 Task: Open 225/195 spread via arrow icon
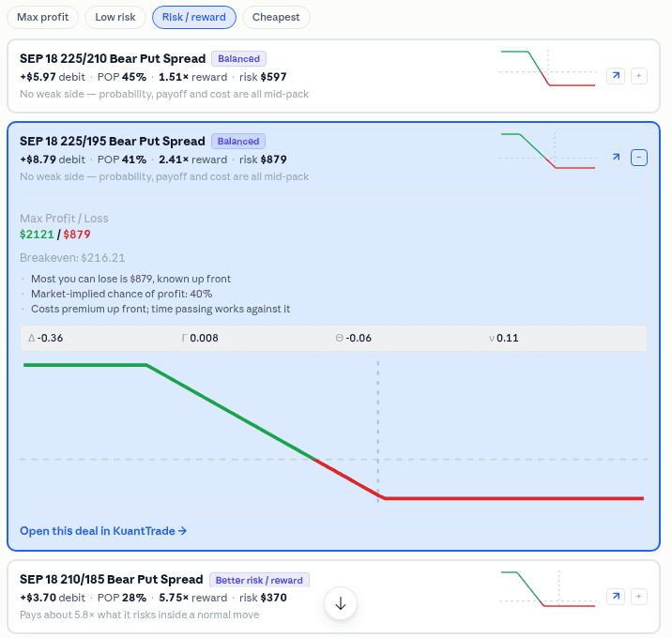click(x=616, y=158)
